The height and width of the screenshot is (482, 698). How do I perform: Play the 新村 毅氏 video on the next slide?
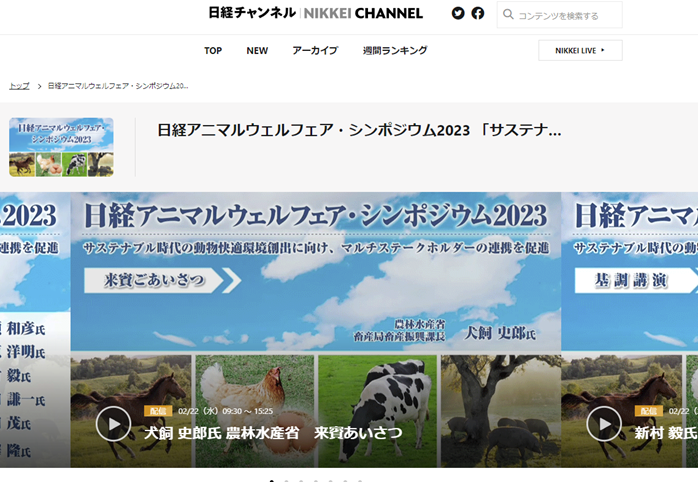tap(604, 424)
